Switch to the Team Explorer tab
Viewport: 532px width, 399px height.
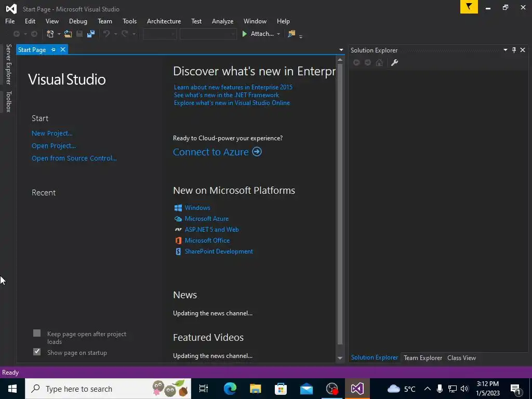tap(423, 357)
